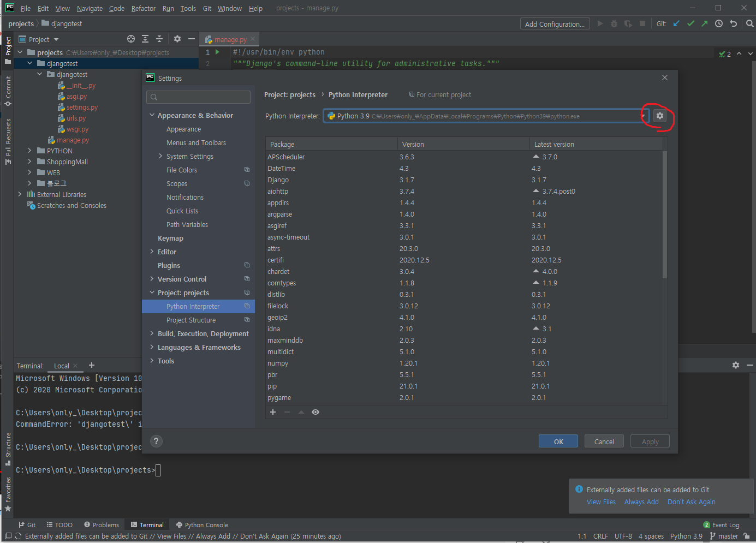756x543 pixels.
Task: Click the Always Add link
Action: point(641,502)
